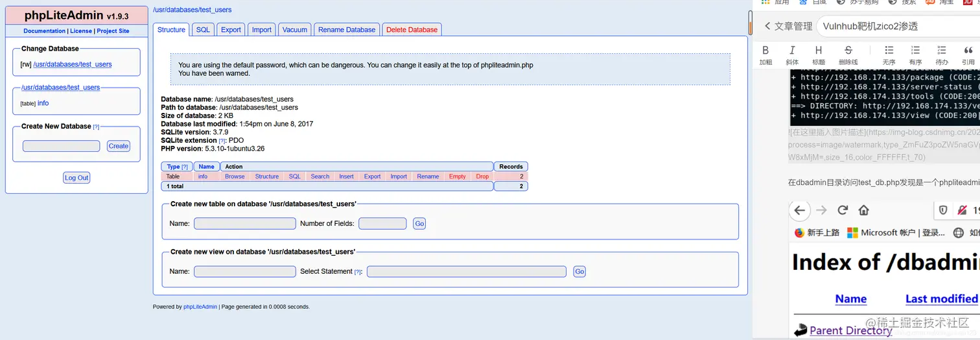Click the Parent Directory link
Screen dimensions: 980x340
click(850, 330)
